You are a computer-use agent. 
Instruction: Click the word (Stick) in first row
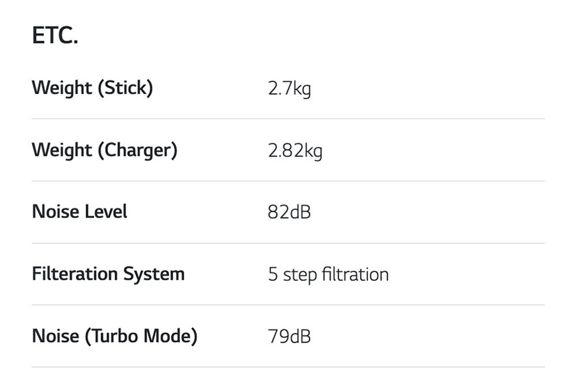pyautogui.click(x=125, y=88)
